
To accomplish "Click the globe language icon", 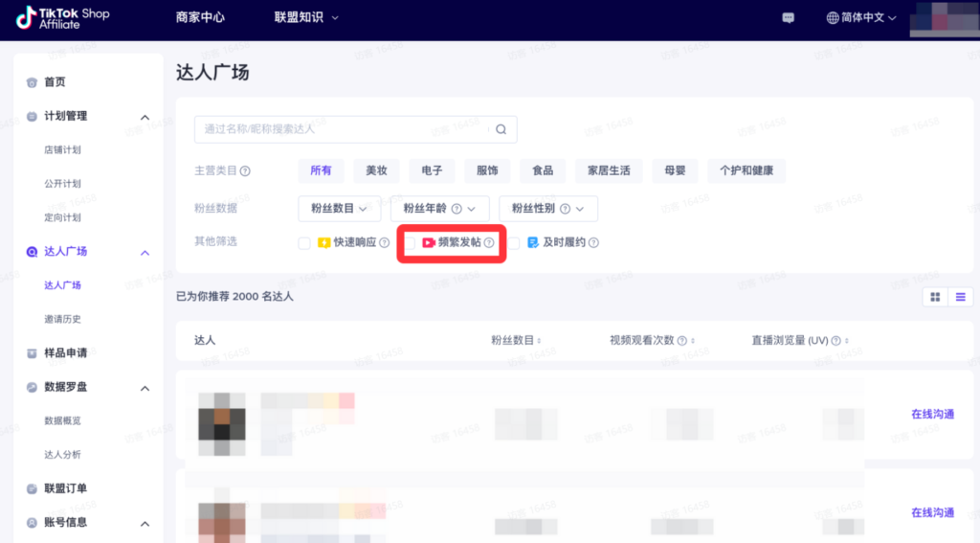I will point(833,17).
